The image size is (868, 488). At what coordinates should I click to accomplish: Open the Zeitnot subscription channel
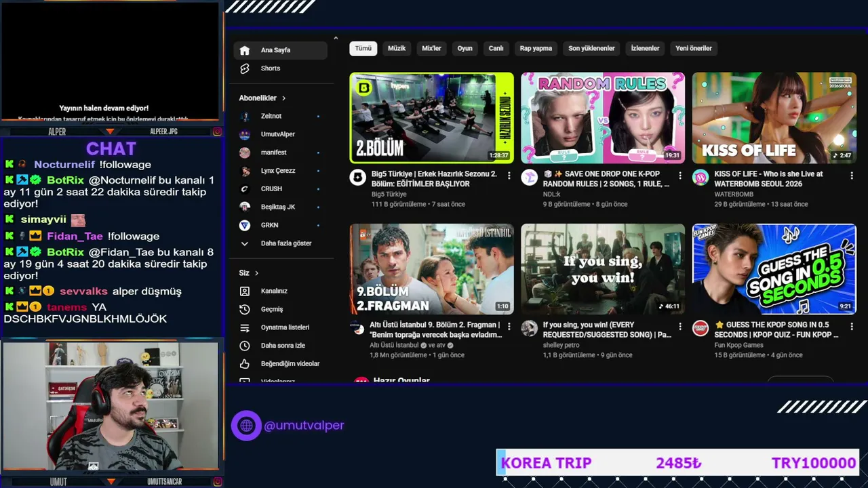click(281, 116)
